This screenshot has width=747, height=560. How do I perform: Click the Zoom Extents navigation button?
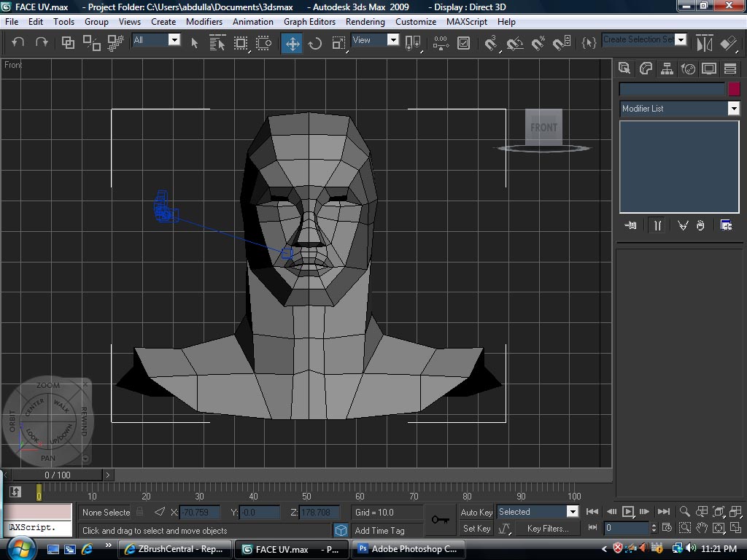(x=719, y=512)
